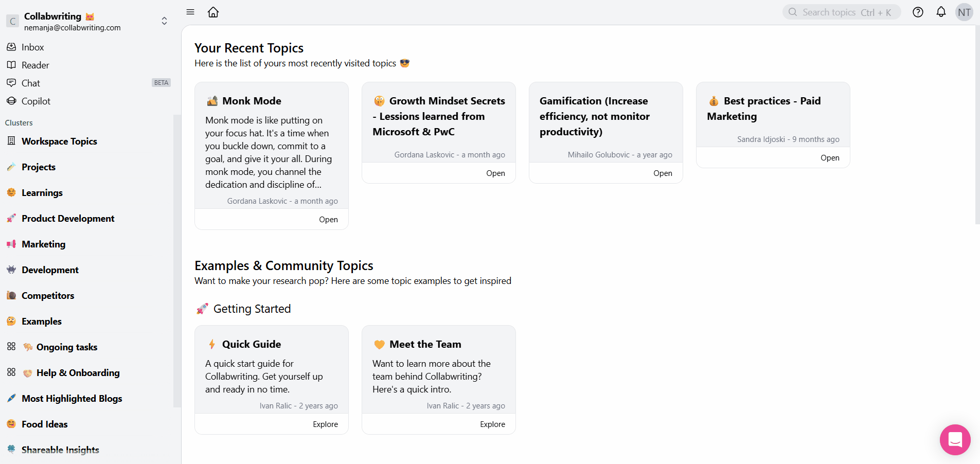Click the NT user avatar
This screenshot has width=980, height=464.
[x=964, y=12]
